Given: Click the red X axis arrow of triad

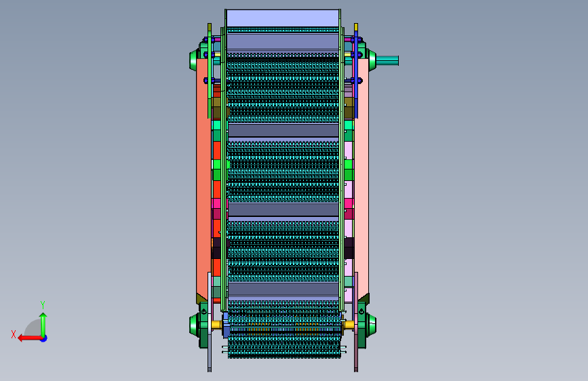Looking at the screenshot, I should click(x=30, y=338).
